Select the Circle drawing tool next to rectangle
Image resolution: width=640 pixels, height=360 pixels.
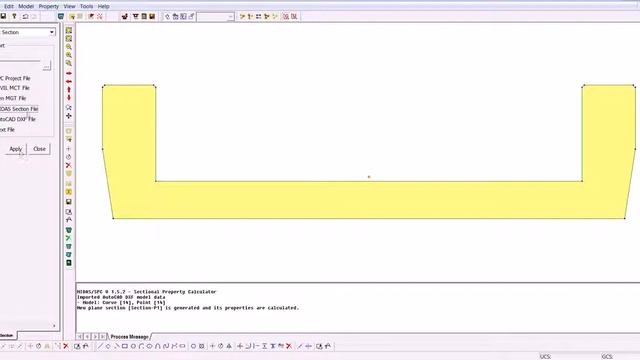tap(133, 346)
